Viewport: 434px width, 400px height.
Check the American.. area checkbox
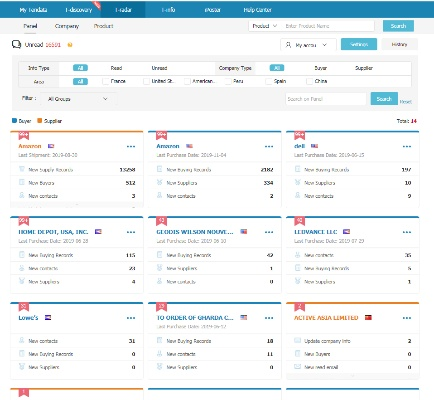[187, 81]
